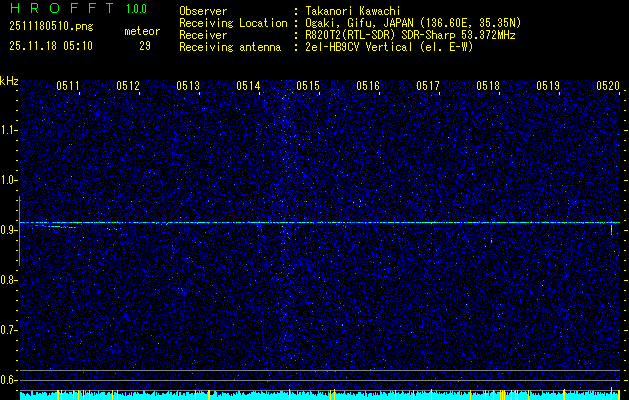Screen dimensions: 629x400
Task: Click frequency axis label 0.8
Action: (8, 280)
